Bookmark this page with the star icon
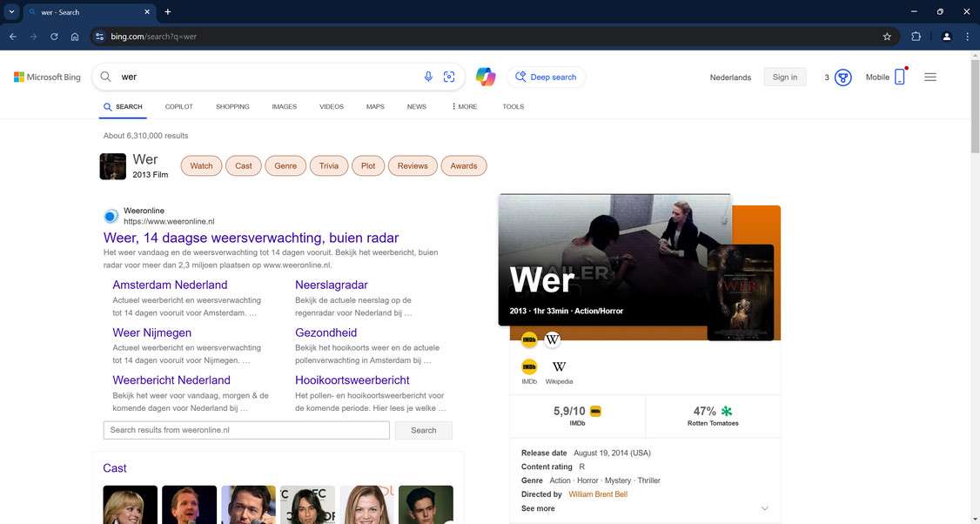980x524 pixels. click(886, 37)
